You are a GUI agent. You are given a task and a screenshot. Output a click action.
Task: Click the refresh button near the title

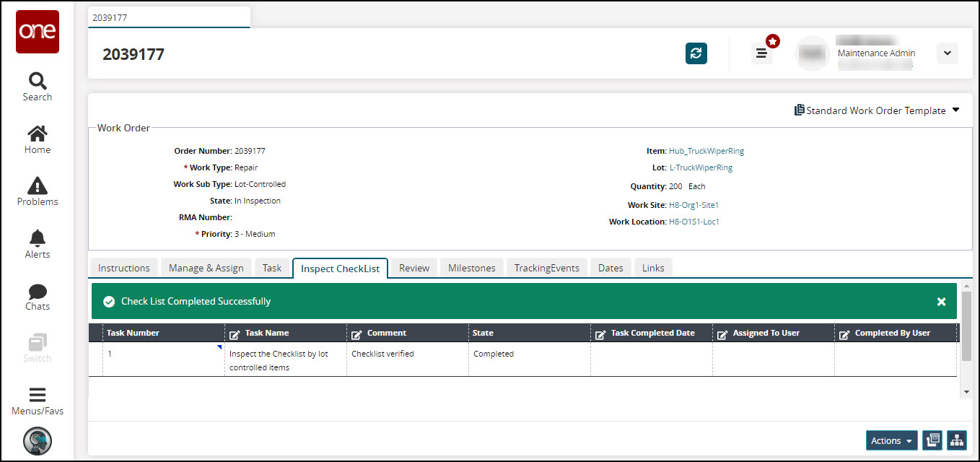point(696,53)
